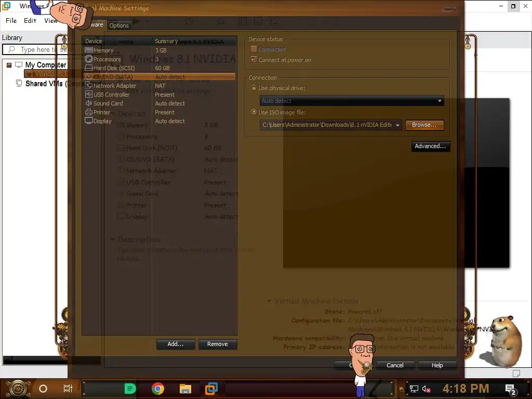Open Chrome from the taskbar
This screenshot has width=532, height=399.
(x=158, y=389)
